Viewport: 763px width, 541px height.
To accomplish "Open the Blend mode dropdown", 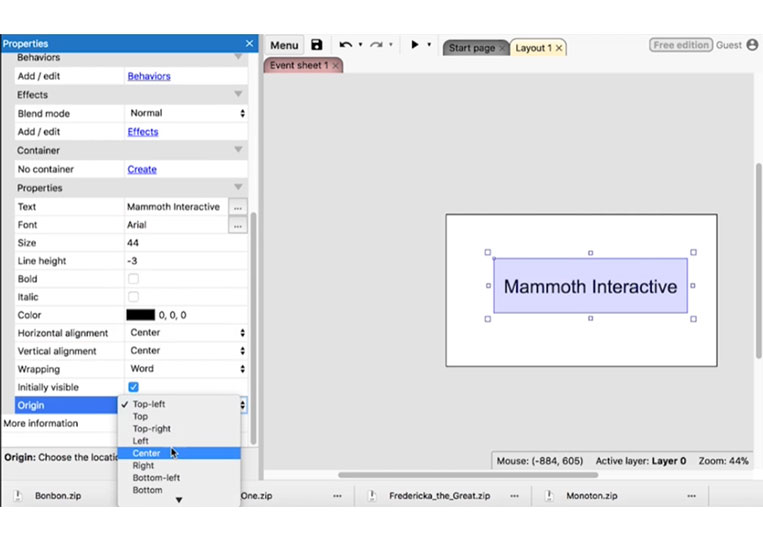I will 186,113.
